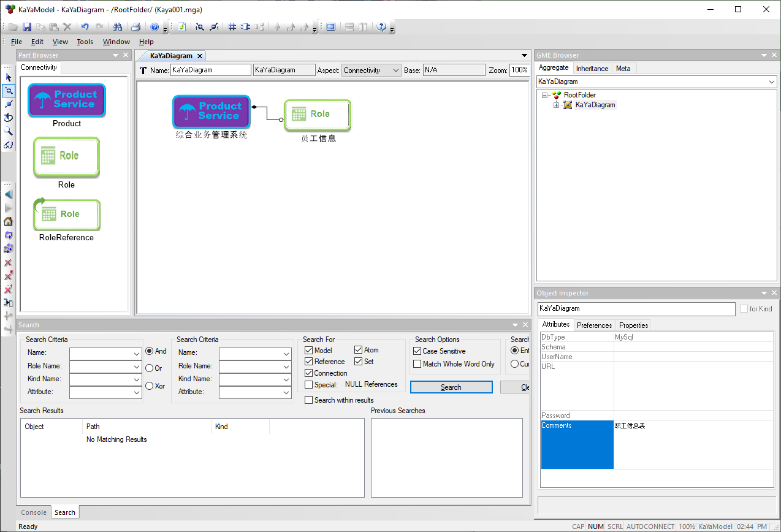Click the Comments attribute value field
This screenshot has width=781, height=532.
[x=693, y=444]
